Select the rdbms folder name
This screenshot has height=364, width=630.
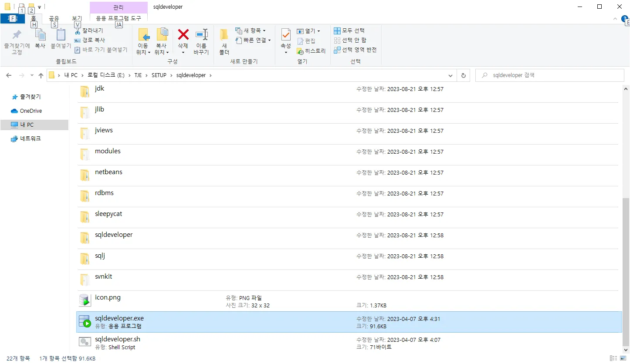click(104, 193)
